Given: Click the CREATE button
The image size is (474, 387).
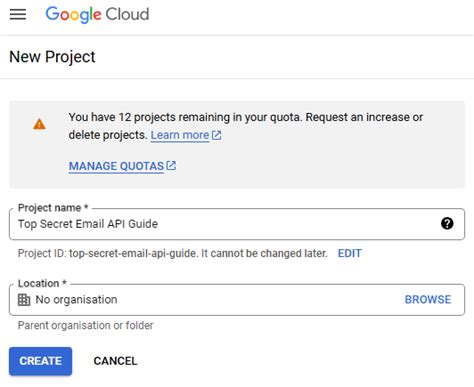Looking at the screenshot, I should pos(40,361).
